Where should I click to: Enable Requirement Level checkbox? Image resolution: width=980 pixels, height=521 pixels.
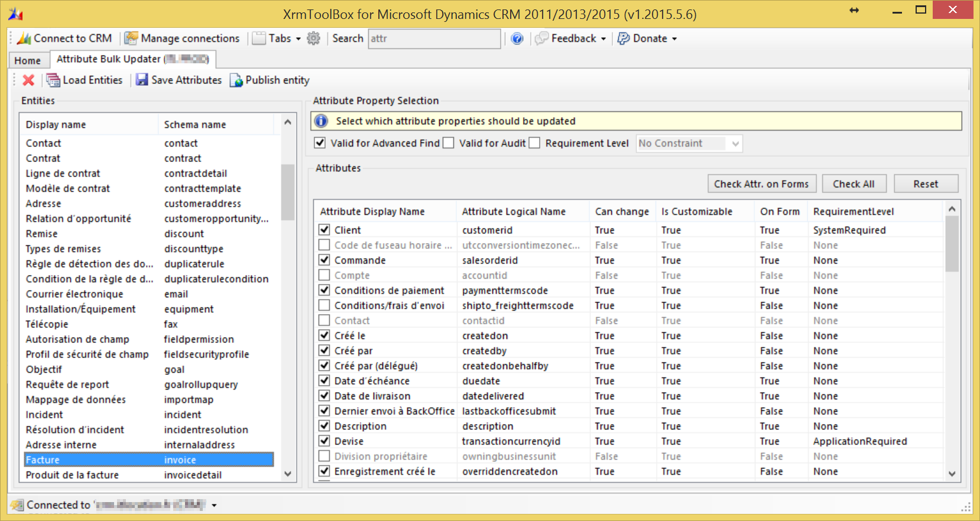(x=534, y=143)
